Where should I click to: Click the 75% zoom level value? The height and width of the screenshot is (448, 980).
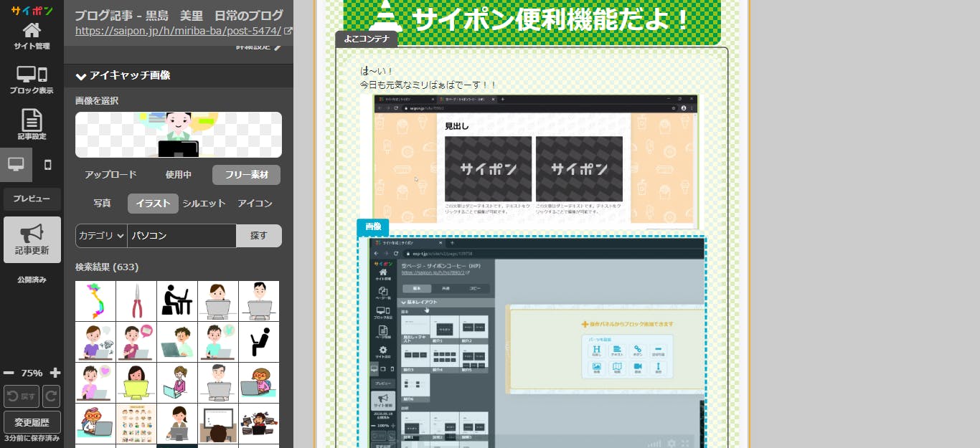(x=32, y=373)
